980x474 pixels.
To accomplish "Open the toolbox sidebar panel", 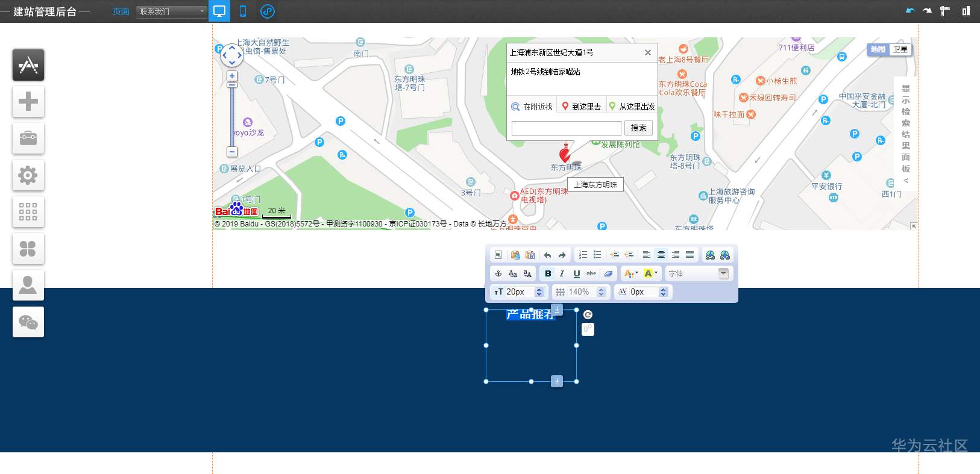I will coord(28,138).
